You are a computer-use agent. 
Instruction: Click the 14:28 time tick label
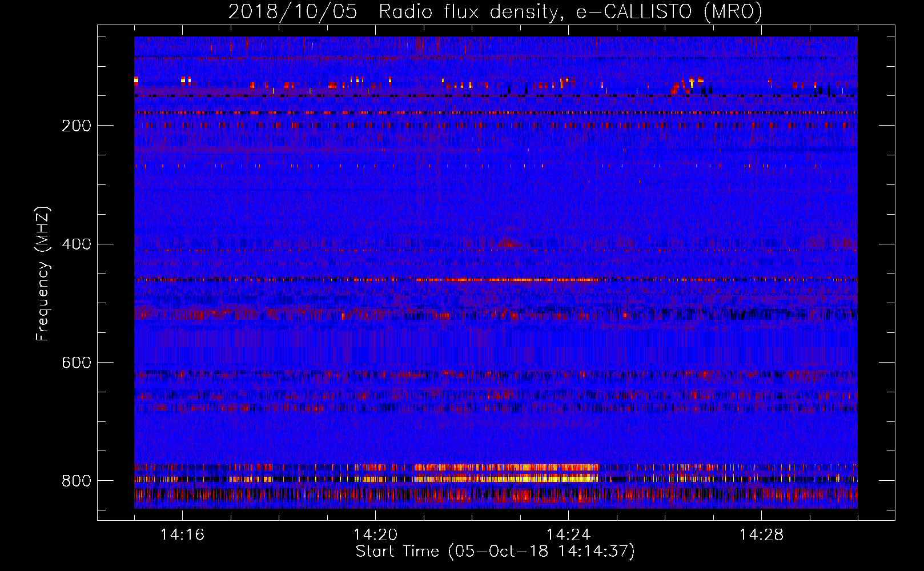pos(761,534)
